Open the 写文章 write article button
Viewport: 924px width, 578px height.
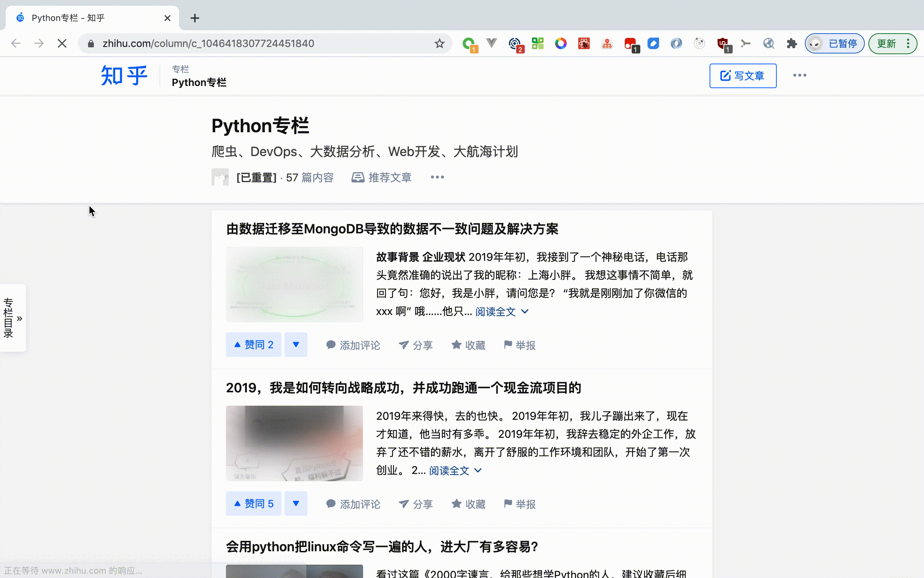(x=743, y=76)
